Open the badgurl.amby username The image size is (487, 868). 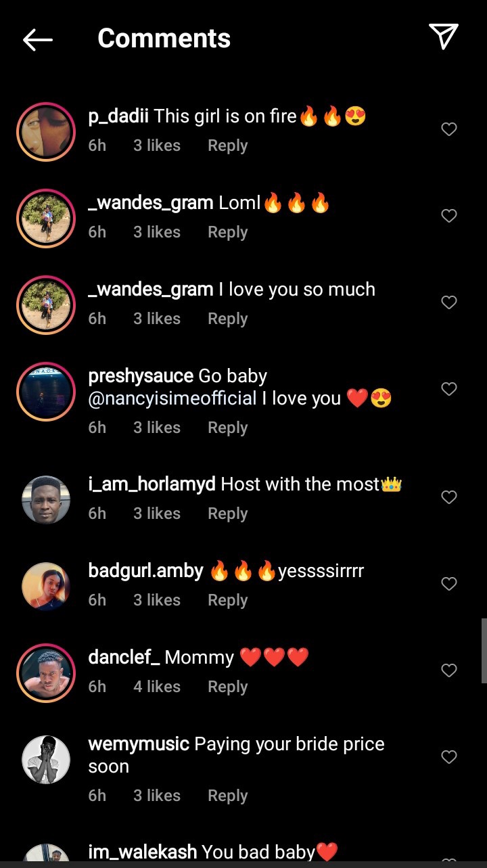[x=145, y=571]
